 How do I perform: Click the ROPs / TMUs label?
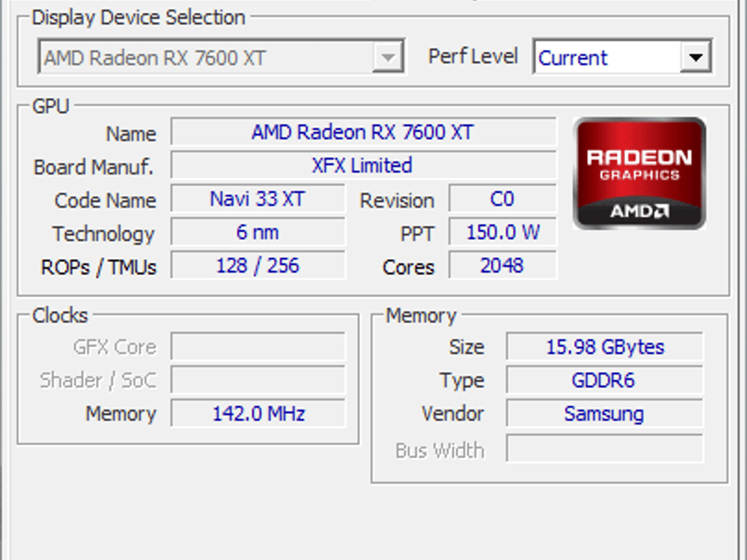(99, 267)
